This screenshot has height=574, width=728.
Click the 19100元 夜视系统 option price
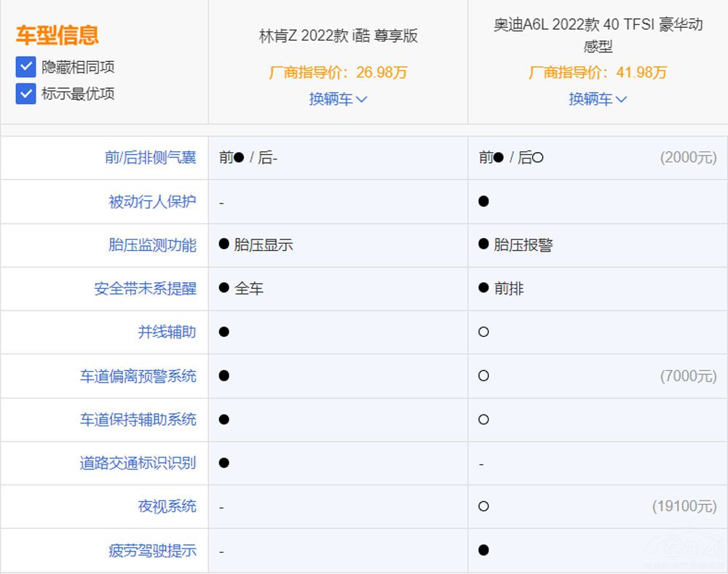coord(684,506)
